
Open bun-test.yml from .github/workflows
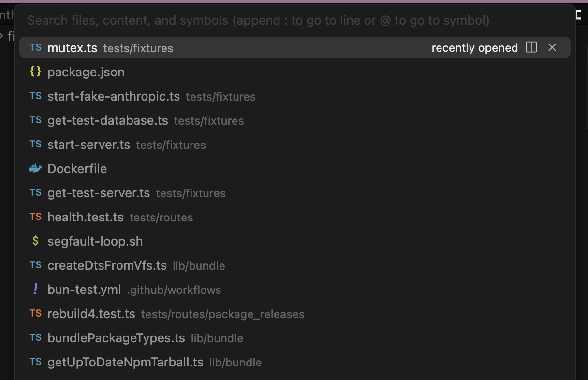tap(84, 290)
